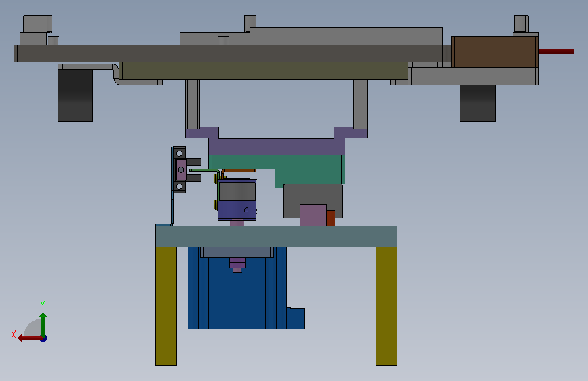Viewport: 588px width, 381px height.
Task: Select the left vertical gray support post
Action: point(193,104)
